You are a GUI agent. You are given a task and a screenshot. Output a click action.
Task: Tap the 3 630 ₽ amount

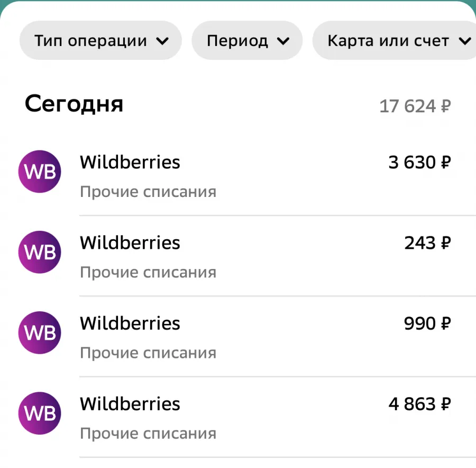click(419, 163)
